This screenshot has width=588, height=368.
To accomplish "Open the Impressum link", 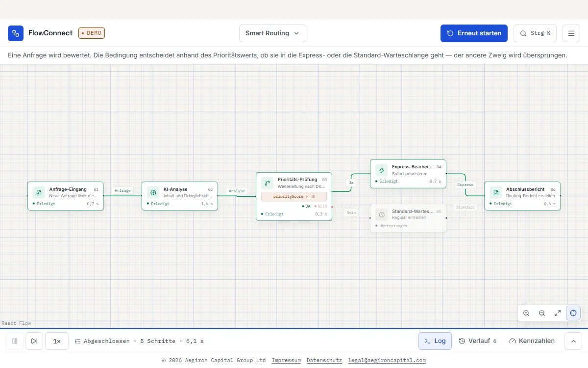I will click(x=286, y=360).
